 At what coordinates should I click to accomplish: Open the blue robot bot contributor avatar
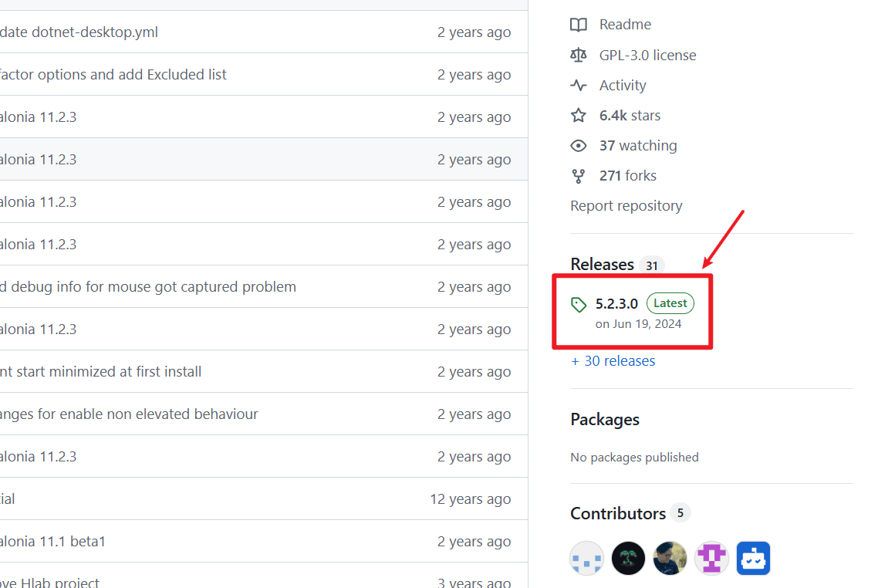[754, 558]
